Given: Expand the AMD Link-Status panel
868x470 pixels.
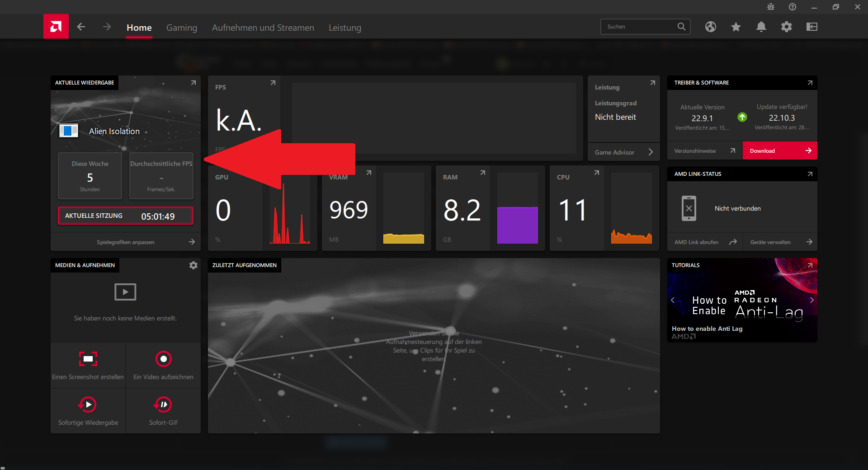Looking at the screenshot, I should tap(810, 174).
